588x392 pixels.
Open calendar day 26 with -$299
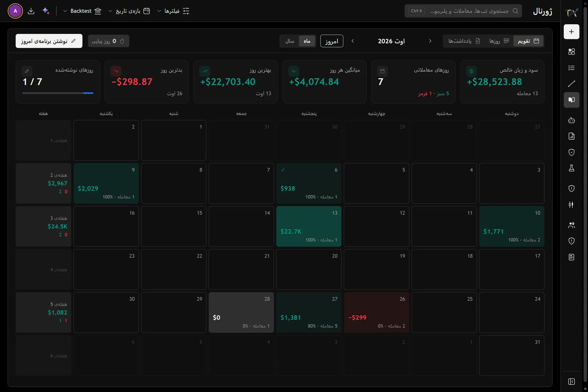pyautogui.click(x=376, y=312)
